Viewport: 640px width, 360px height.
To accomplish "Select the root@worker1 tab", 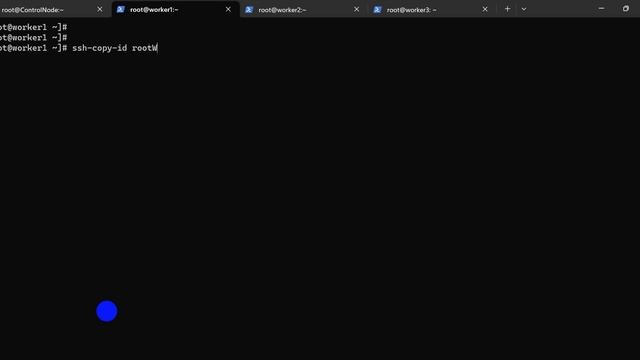I will point(176,9).
